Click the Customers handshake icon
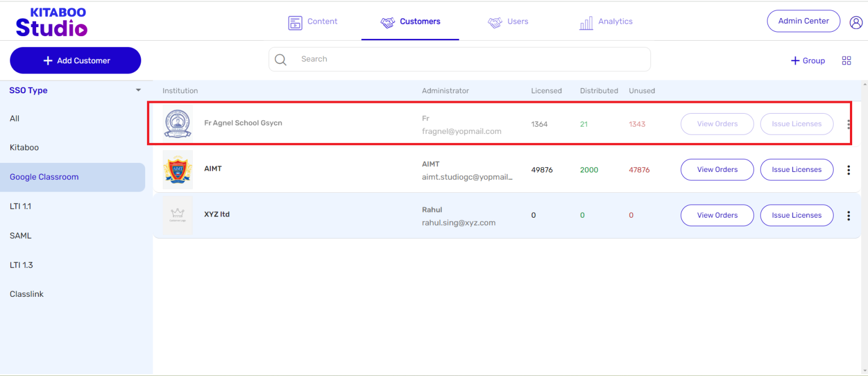This screenshot has width=868, height=376. click(388, 23)
